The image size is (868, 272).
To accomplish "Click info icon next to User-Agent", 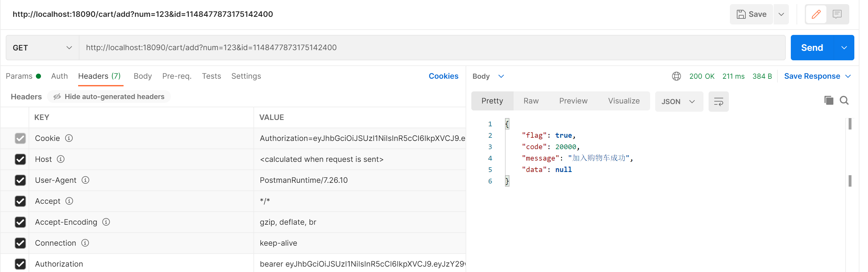I will coord(85,180).
